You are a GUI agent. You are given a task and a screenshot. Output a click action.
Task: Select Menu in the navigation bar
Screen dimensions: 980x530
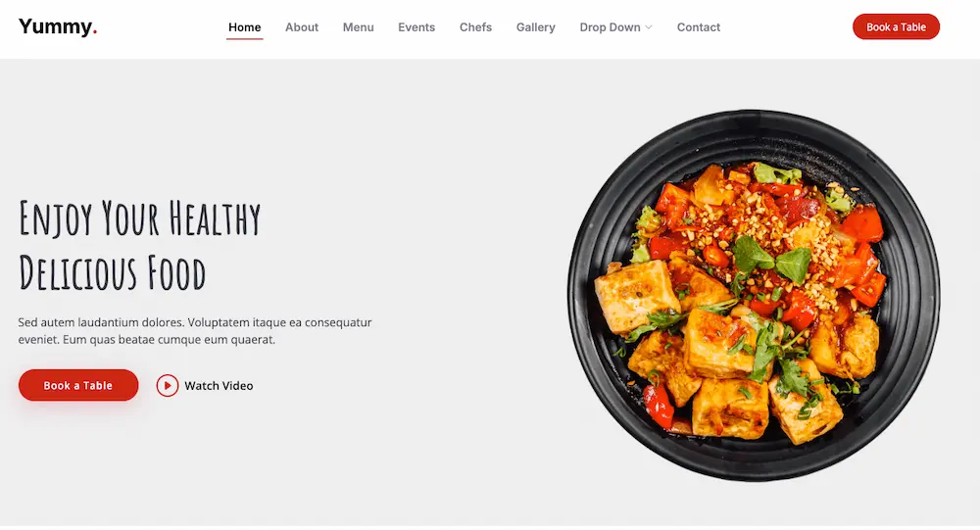(x=358, y=27)
